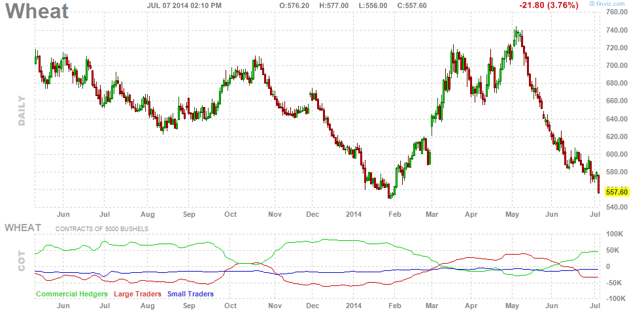Viewport: 644px width, 316px height.
Task: Click the 740.00 price axis label
Action: click(617, 30)
